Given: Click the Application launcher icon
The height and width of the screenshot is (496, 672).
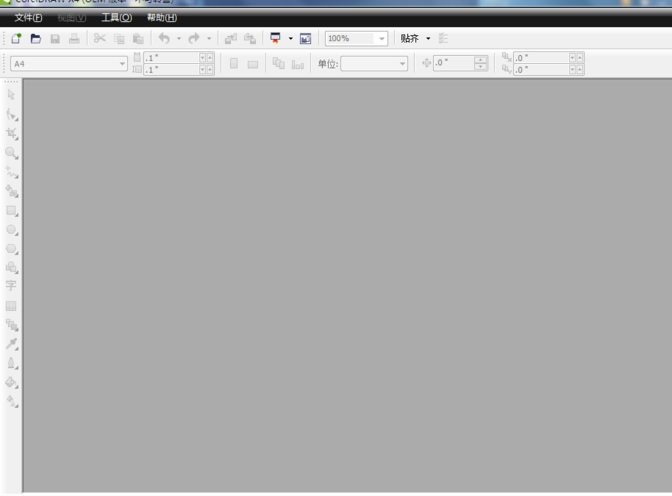Looking at the screenshot, I should click(275, 39).
